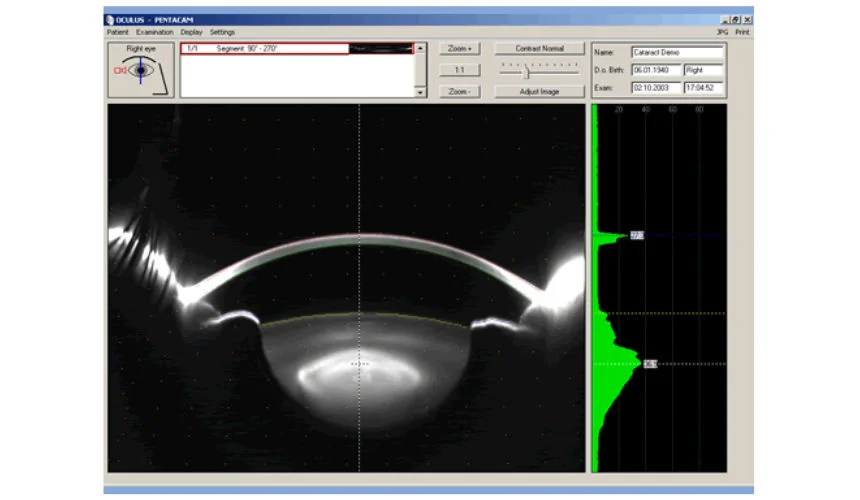Click the contrast slider handle
860x500 pixels.
point(527,71)
